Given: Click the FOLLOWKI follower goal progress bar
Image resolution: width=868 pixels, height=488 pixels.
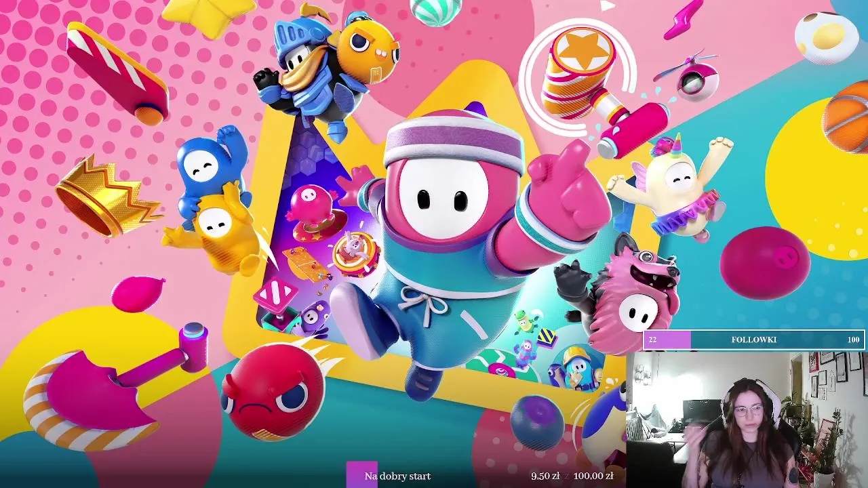Looking at the screenshot, I should pos(754,340).
